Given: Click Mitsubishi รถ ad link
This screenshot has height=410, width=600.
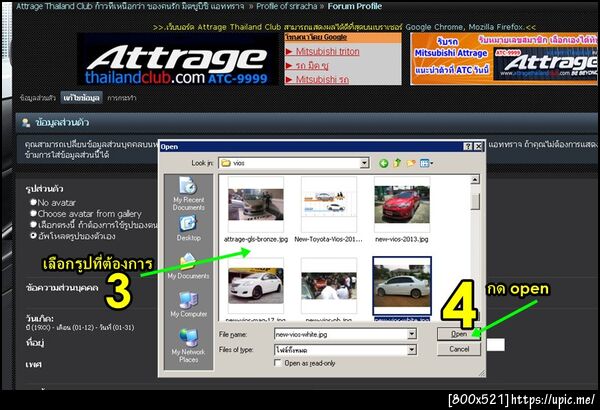Looking at the screenshot, I should pos(322,80).
